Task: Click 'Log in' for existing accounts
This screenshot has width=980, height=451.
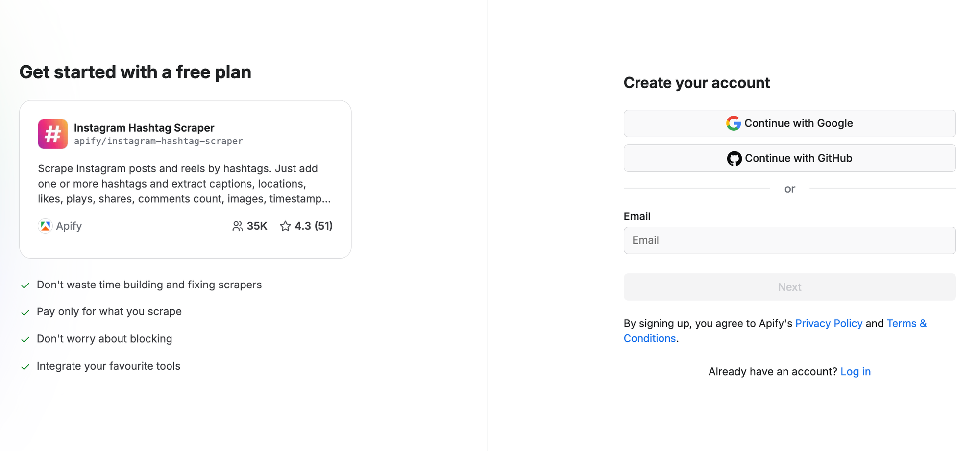Action: pos(856,371)
